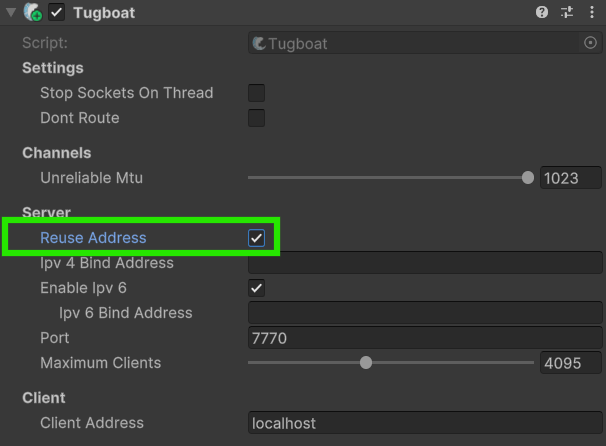The width and height of the screenshot is (606, 446).
Task: Enable the Dont Route checkbox
Action: (x=257, y=118)
